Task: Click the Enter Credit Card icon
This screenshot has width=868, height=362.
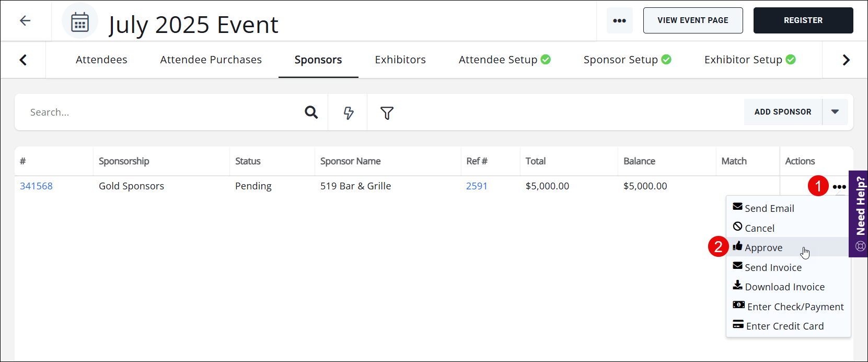Action: click(x=738, y=324)
